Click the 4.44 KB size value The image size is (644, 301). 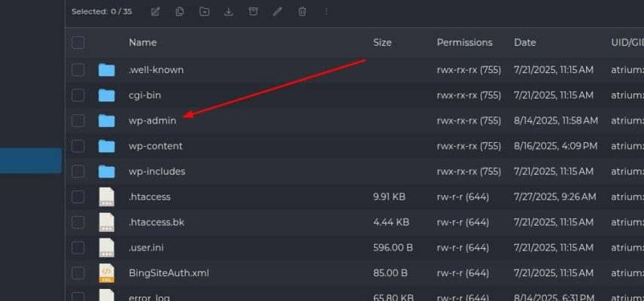click(x=391, y=222)
